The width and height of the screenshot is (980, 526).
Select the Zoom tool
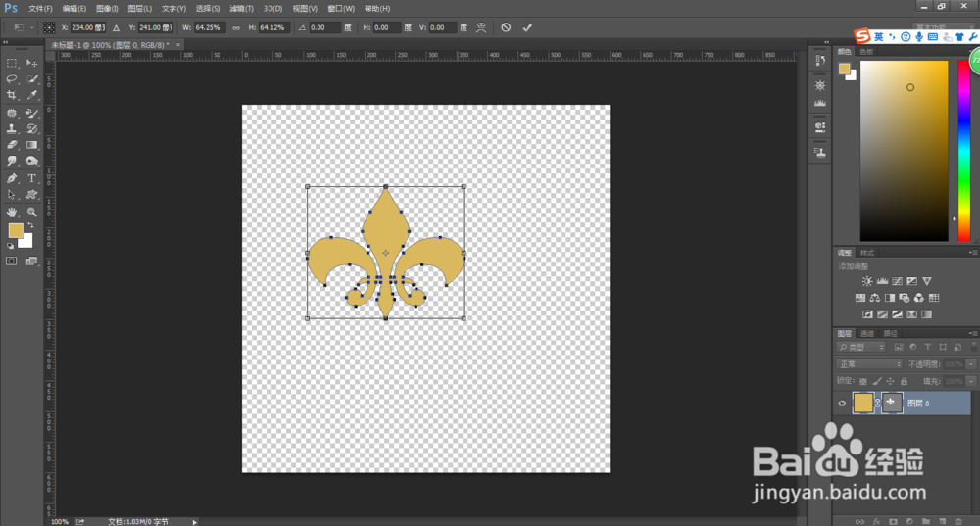point(32,213)
